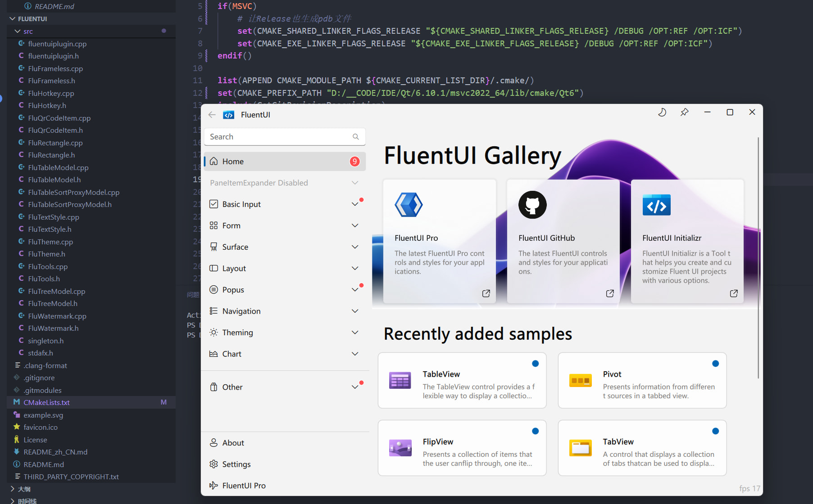Click the Basic Input checkbox icon
The height and width of the screenshot is (504, 813).
click(214, 204)
